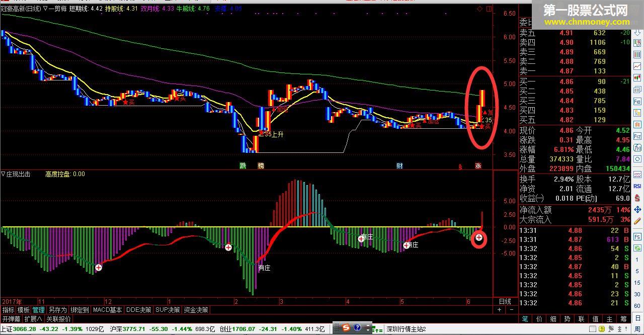Click the green refresh icon
This screenshot has height=335, width=644.
pyautogui.click(x=637, y=247)
